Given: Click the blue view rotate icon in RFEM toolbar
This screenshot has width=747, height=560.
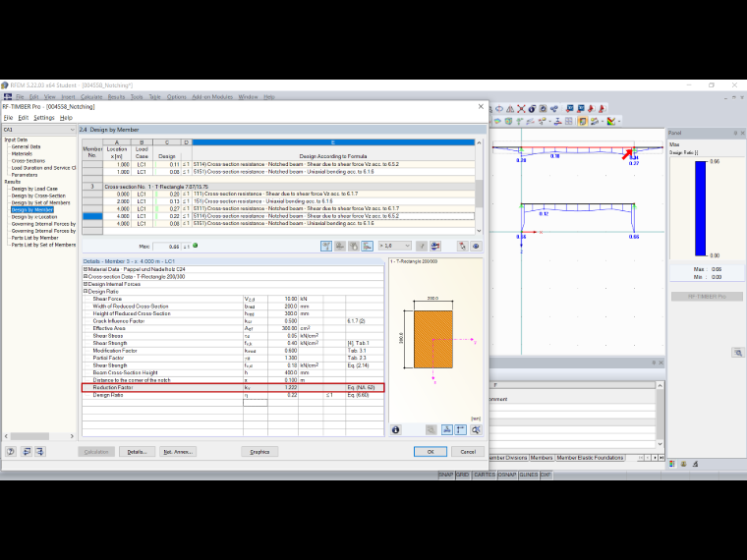Looking at the screenshot, I should (499, 109).
